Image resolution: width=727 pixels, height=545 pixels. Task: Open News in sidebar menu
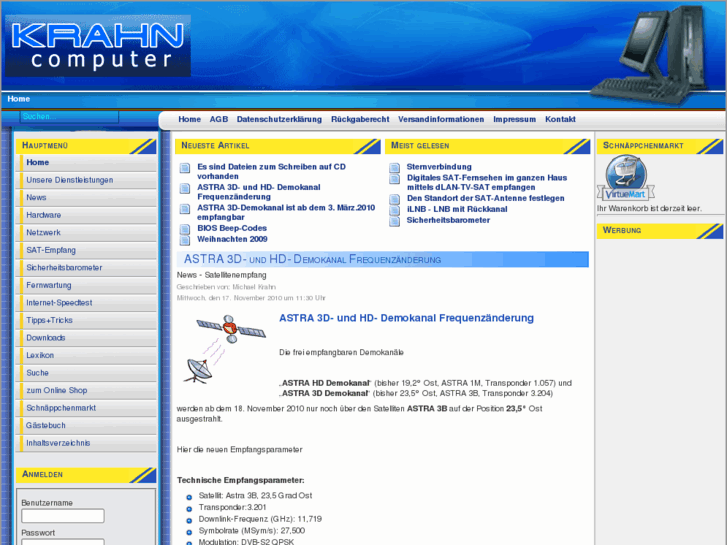point(87,198)
